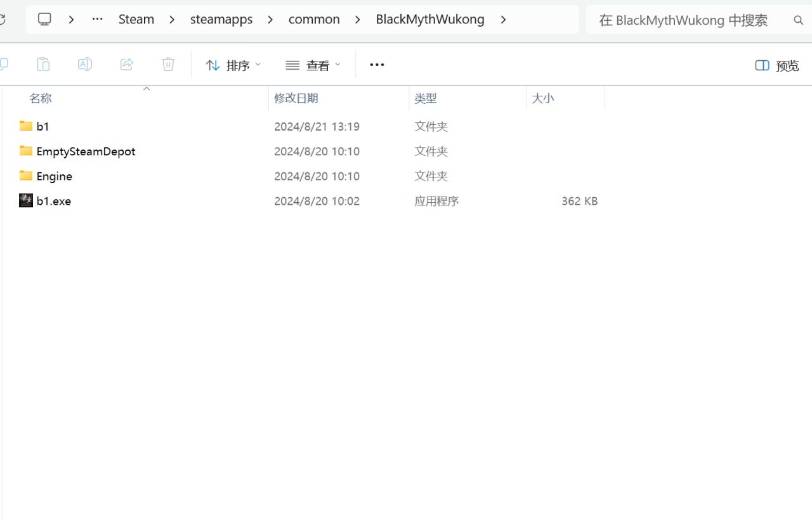Click the b1 row's 文件夹 type cell
This screenshot has width=812, height=521.
[431, 127]
